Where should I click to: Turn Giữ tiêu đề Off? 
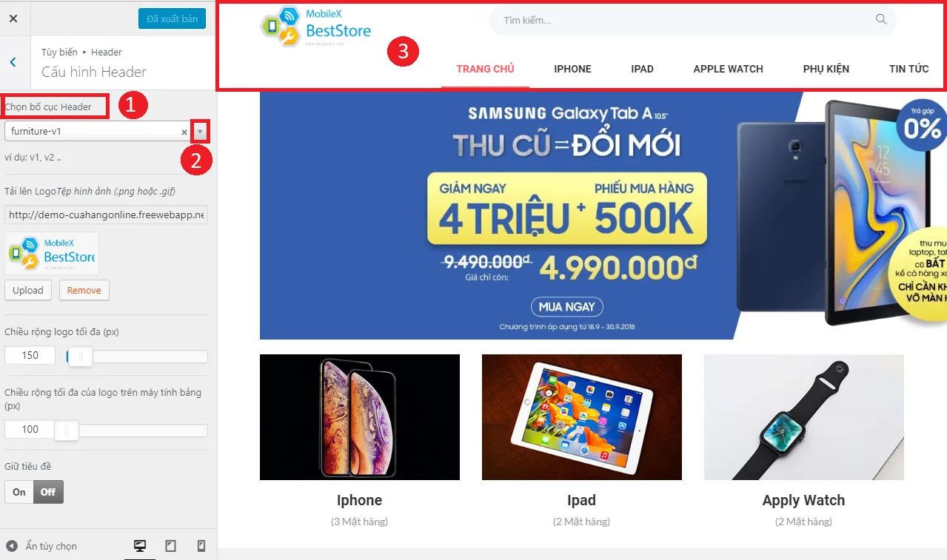tap(48, 492)
